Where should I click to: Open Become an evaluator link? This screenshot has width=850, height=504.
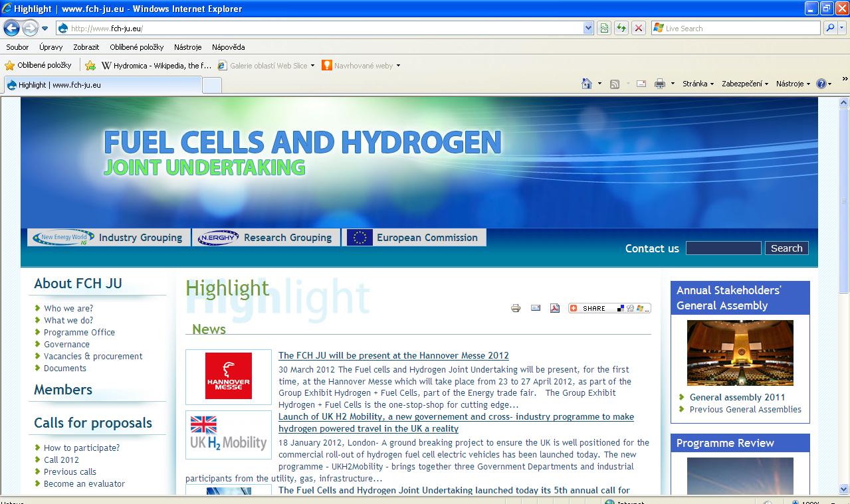84,483
